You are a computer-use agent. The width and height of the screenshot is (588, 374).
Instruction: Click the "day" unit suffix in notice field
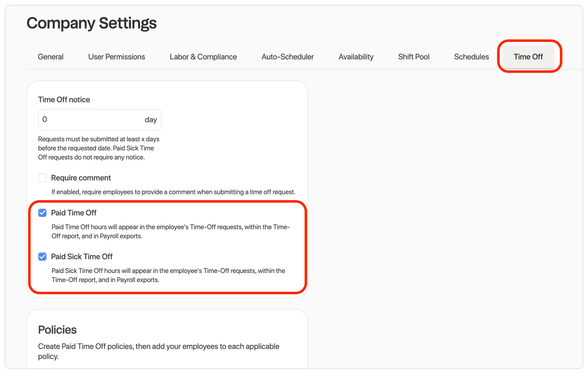pyautogui.click(x=151, y=120)
